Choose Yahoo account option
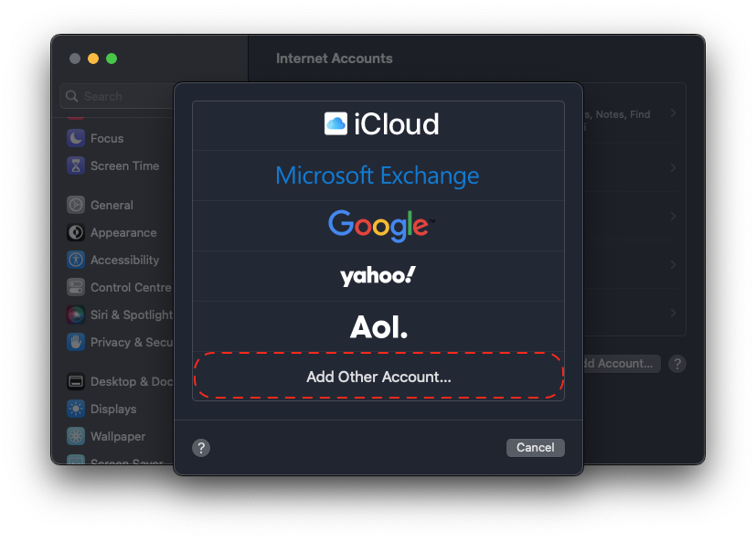756x543 pixels. [x=378, y=275]
